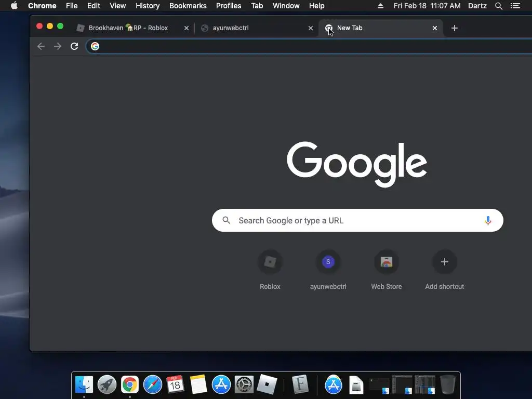Switch to Brookhaven RP - Roblox tab

click(132, 28)
